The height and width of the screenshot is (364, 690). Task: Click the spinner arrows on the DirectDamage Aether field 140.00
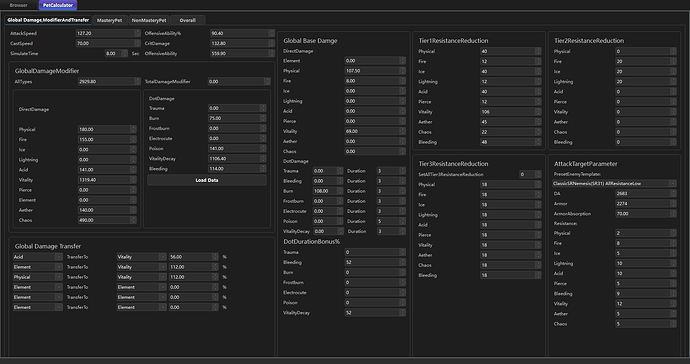[x=133, y=210]
